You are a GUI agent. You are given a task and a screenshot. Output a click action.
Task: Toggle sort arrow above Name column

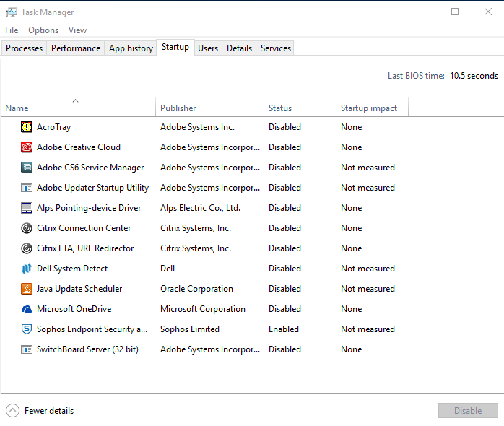point(75,100)
